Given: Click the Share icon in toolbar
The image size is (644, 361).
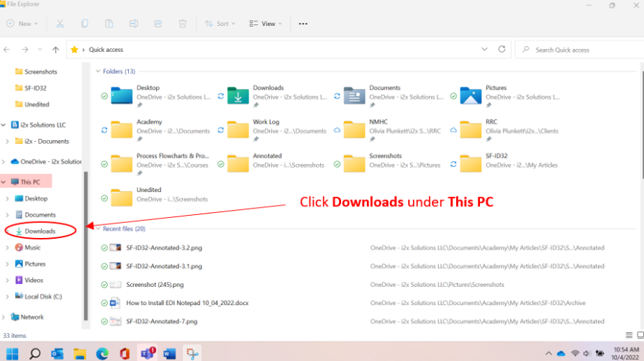Looking at the screenshot, I should 158,24.
